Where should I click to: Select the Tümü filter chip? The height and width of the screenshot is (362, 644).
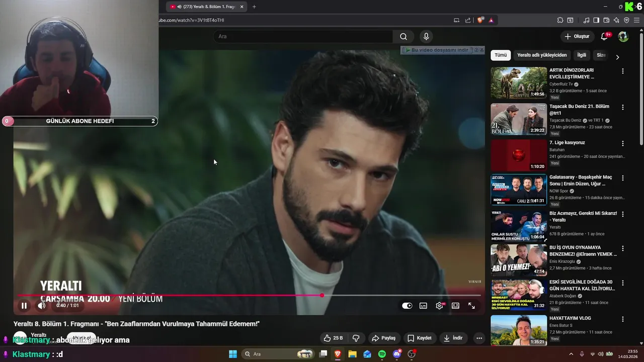click(x=501, y=55)
